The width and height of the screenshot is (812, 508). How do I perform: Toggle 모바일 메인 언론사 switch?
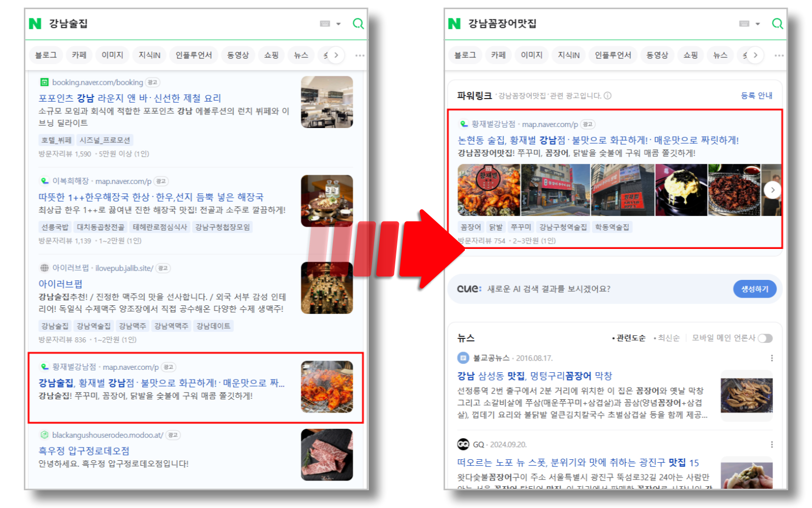point(765,338)
